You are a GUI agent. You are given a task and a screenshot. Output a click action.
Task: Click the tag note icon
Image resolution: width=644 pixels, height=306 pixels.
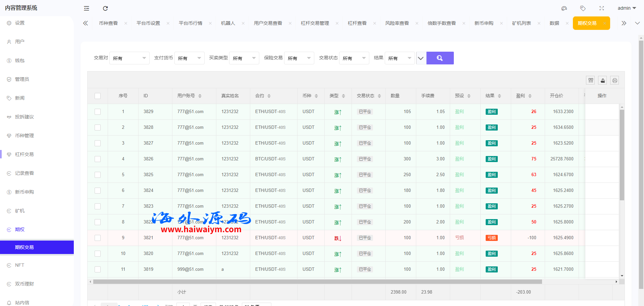pyautogui.click(x=583, y=8)
